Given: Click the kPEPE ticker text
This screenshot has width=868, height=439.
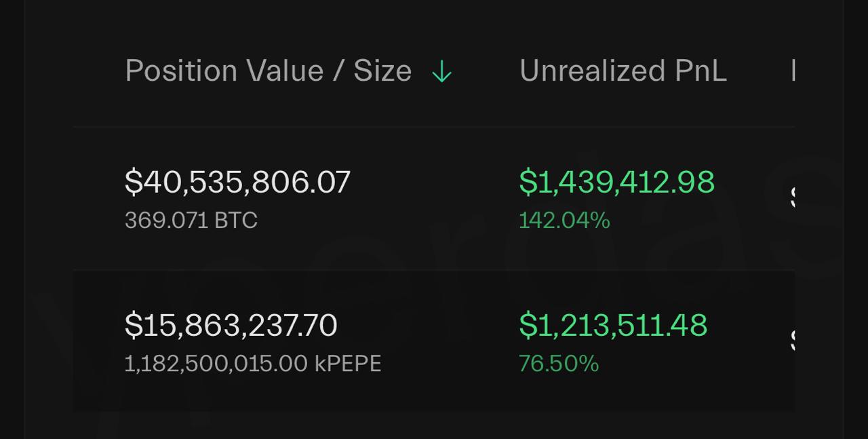Looking at the screenshot, I should pyautogui.click(x=348, y=364).
